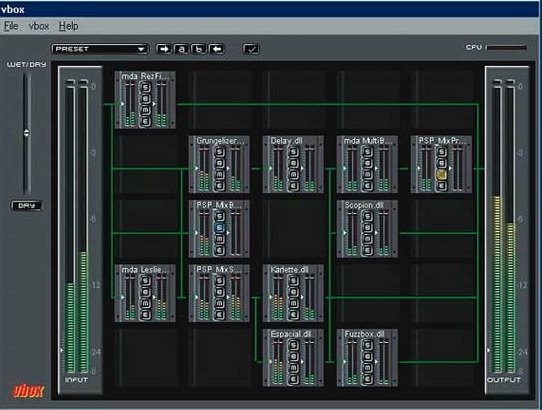Mute the Delay.dll module
The height and width of the screenshot is (410, 542).
[293, 175]
